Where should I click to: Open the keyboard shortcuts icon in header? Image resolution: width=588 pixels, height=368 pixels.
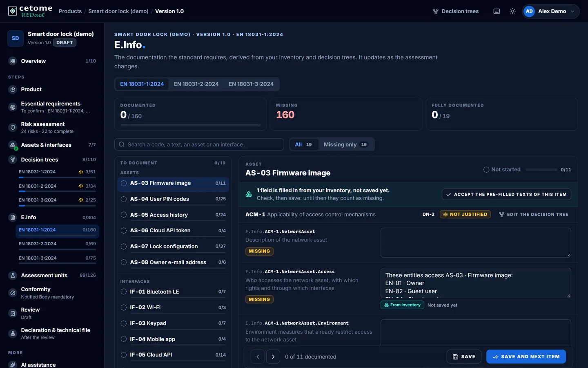[x=497, y=11]
